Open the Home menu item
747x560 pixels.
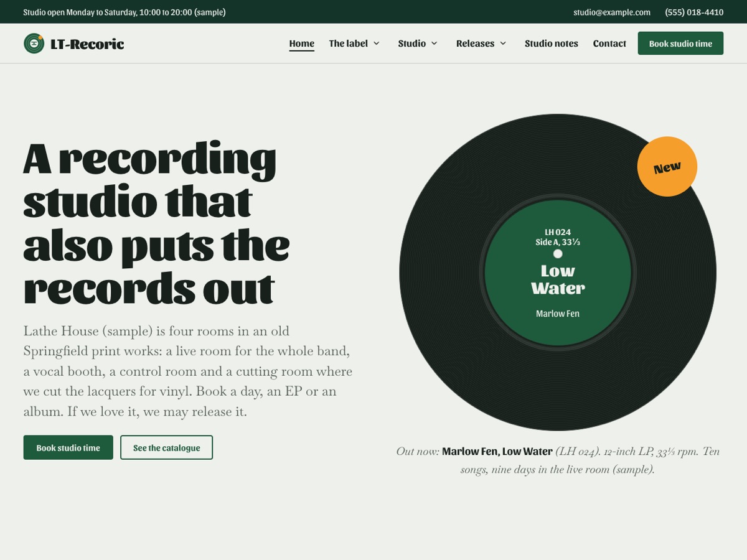click(x=302, y=44)
